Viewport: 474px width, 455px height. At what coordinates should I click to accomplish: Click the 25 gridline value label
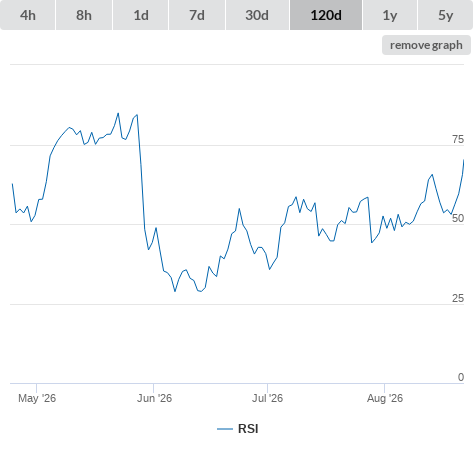pyautogui.click(x=458, y=298)
